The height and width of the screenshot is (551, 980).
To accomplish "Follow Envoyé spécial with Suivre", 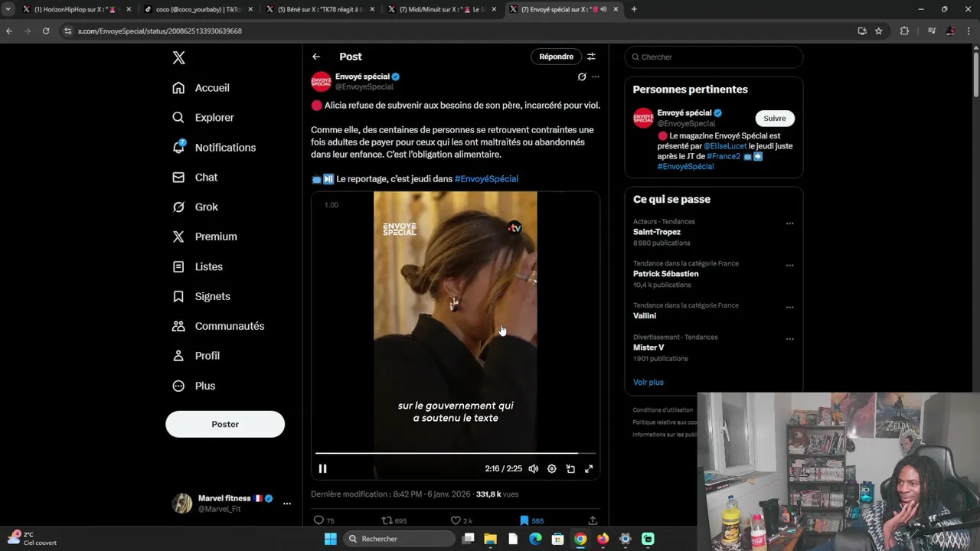I will tap(775, 119).
